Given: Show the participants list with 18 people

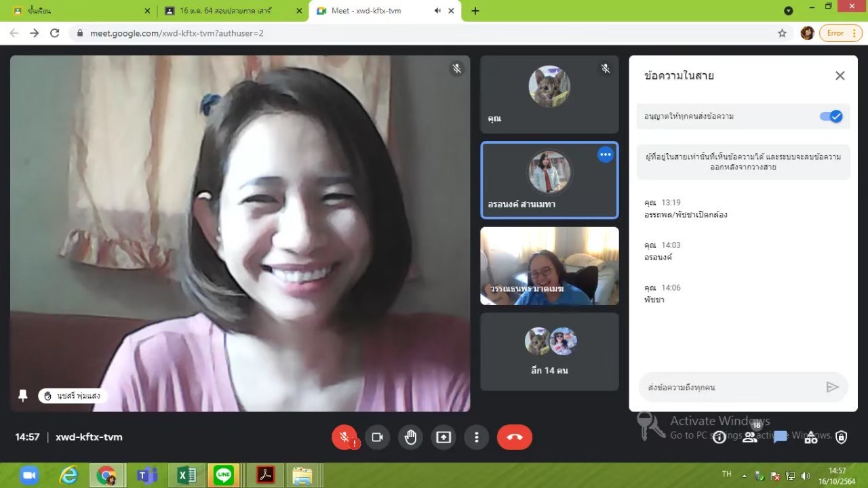Looking at the screenshot, I should point(750,437).
